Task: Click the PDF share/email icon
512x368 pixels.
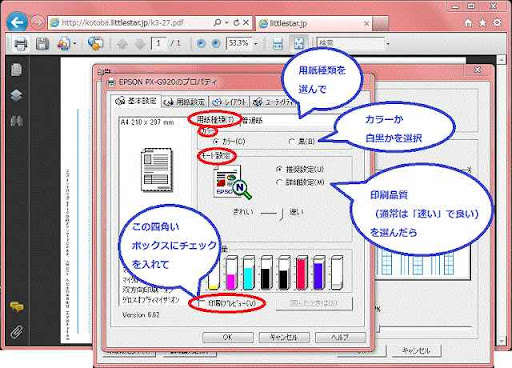Action: (x=95, y=44)
